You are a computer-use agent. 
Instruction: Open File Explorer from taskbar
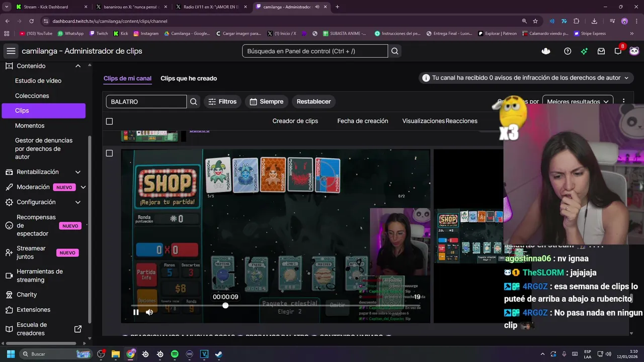116,354
